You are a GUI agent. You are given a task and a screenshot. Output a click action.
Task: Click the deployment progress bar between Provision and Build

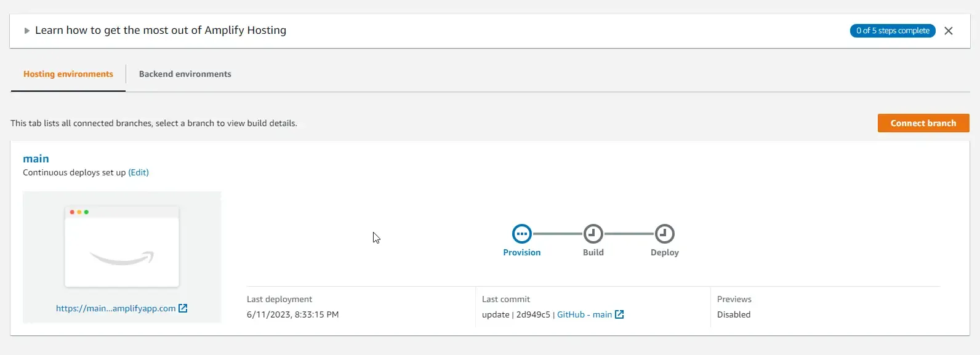click(x=557, y=234)
